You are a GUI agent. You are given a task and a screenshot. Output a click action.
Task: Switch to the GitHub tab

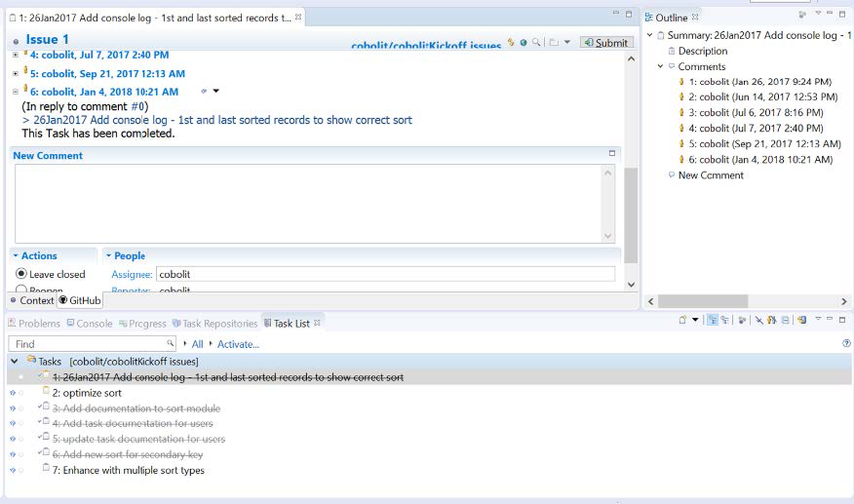coord(80,300)
